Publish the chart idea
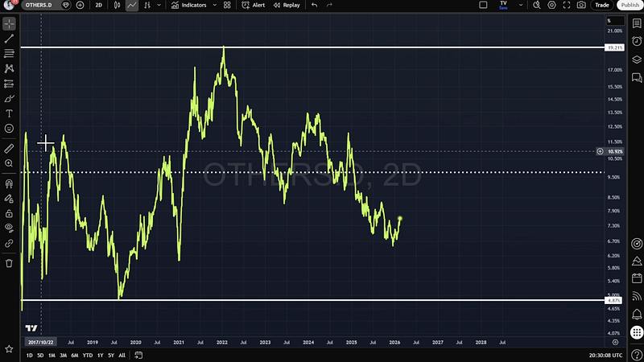 point(630,5)
